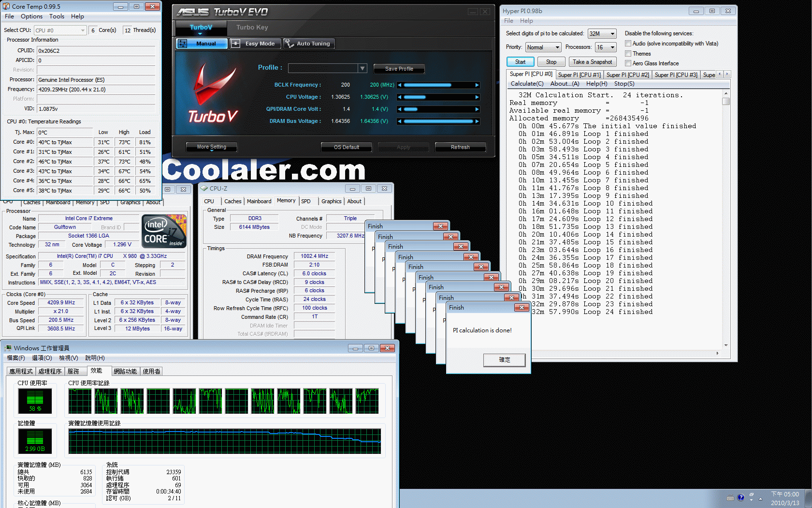Image resolution: width=812 pixels, height=508 pixels.
Task: Close the front 'PI calculation is done' dialog
Action: pyautogui.click(x=522, y=307)
